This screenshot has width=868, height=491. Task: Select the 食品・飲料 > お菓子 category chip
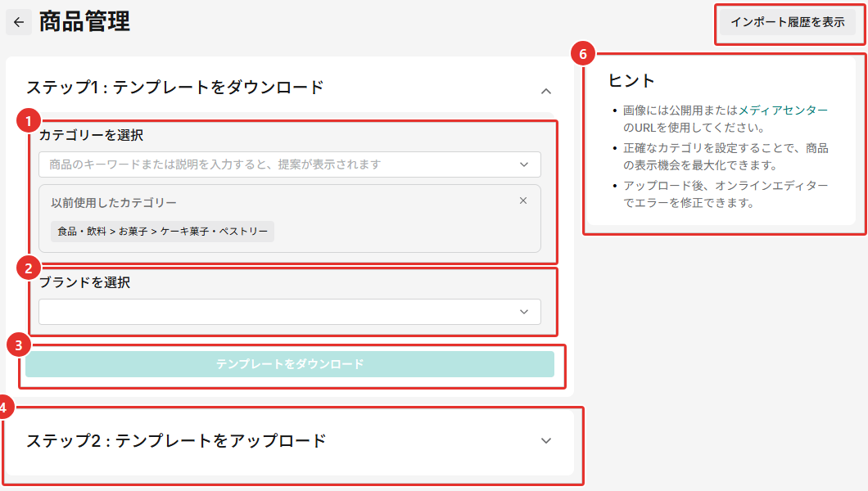pyautogui.click(x=163, y=231)
